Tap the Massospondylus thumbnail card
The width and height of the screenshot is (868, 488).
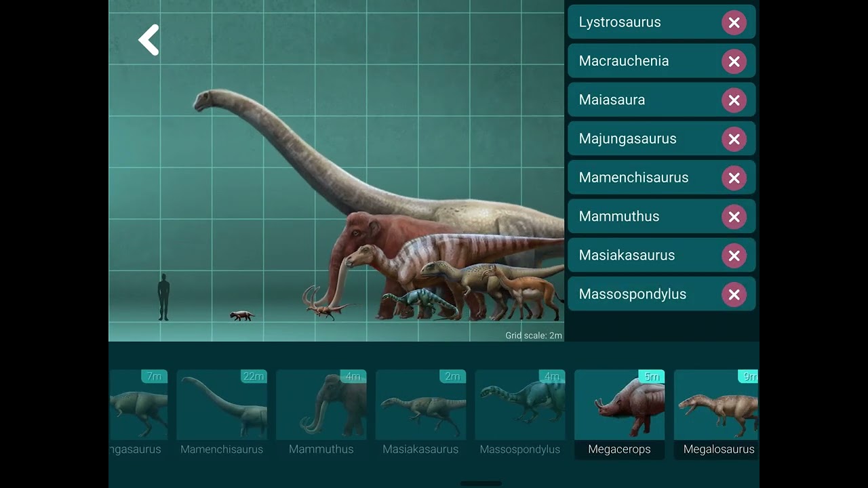coord(520,414)
